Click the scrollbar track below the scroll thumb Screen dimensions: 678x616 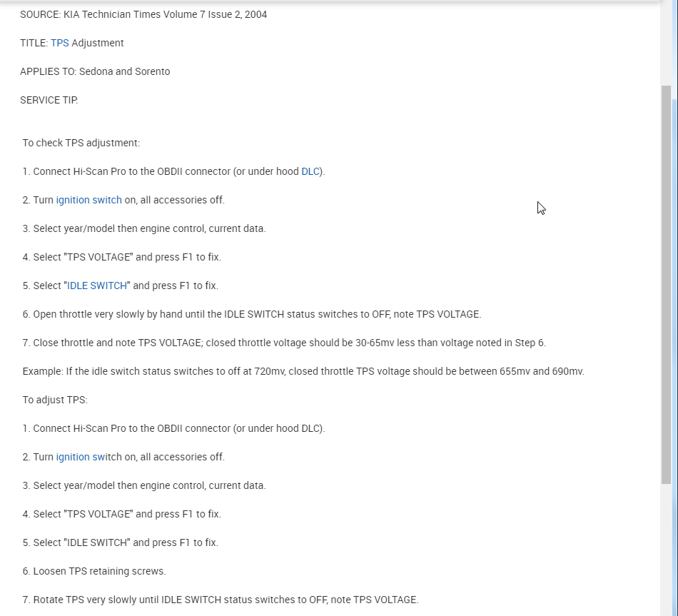click(x=666, y=550)
